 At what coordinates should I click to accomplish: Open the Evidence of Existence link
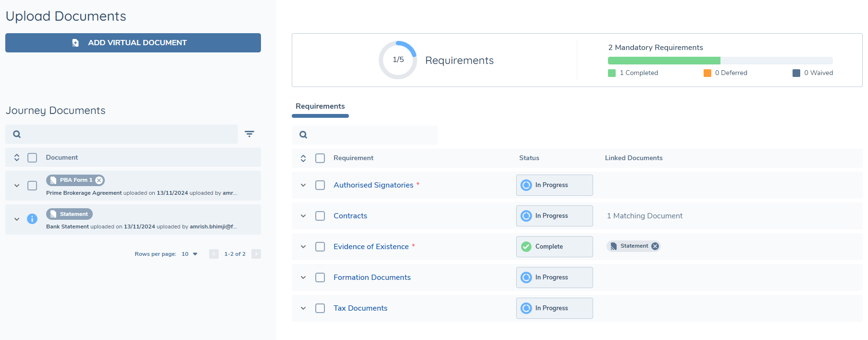(371, 247)
